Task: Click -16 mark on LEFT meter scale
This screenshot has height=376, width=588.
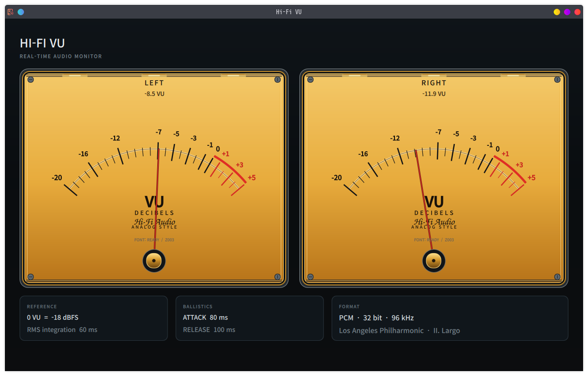Action: tap(83, 154)
